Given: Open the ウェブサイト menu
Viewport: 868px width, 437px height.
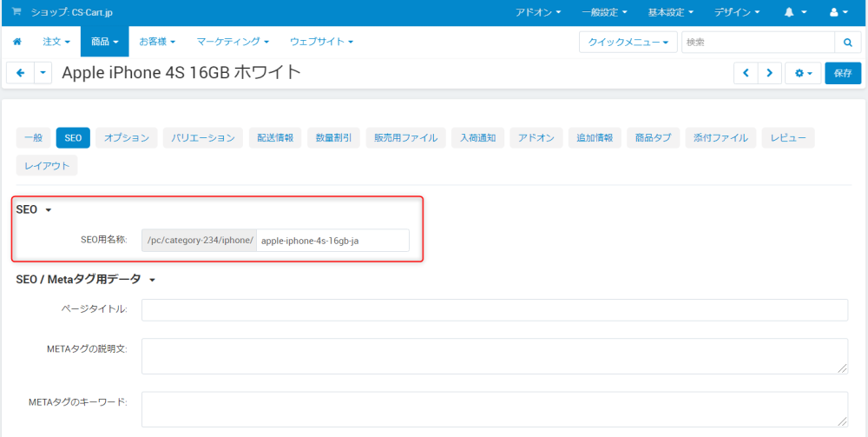Looking at the screenshot, I should coord(322,42).
